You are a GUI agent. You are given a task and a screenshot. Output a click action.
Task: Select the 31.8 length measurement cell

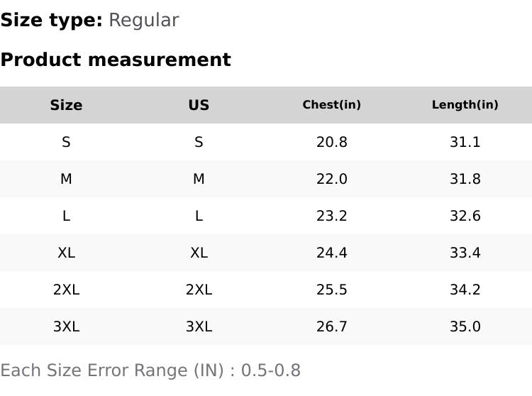[465, 179]
